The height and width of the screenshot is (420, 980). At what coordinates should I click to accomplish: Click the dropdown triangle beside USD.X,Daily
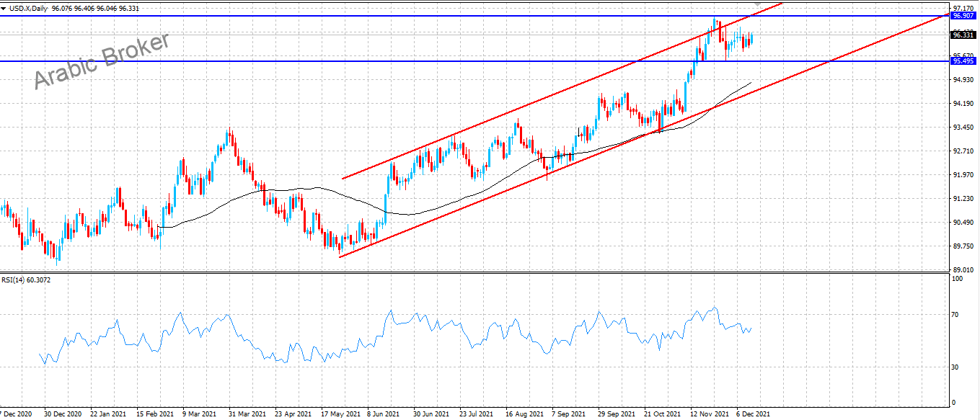pos(4,8)
